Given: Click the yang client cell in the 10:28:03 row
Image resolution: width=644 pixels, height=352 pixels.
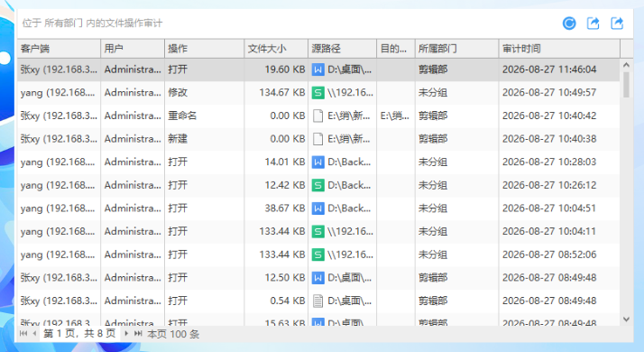Looking at the screenshot, I should (58, 162).
